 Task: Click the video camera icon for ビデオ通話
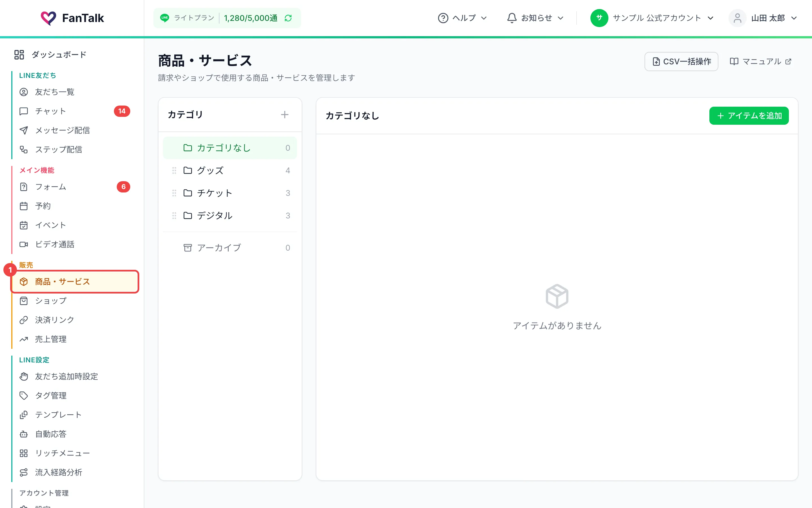(23, 244)
